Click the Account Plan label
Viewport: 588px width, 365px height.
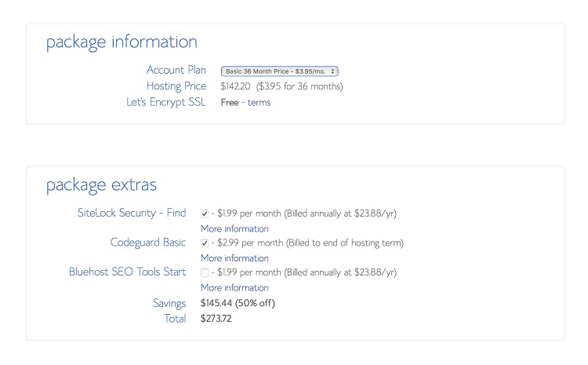(x=176, y=70)
